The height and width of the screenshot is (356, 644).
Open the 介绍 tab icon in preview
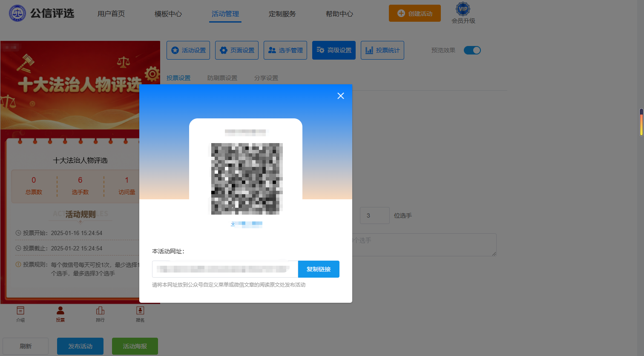pyautogui.click(x=20, y=313)
